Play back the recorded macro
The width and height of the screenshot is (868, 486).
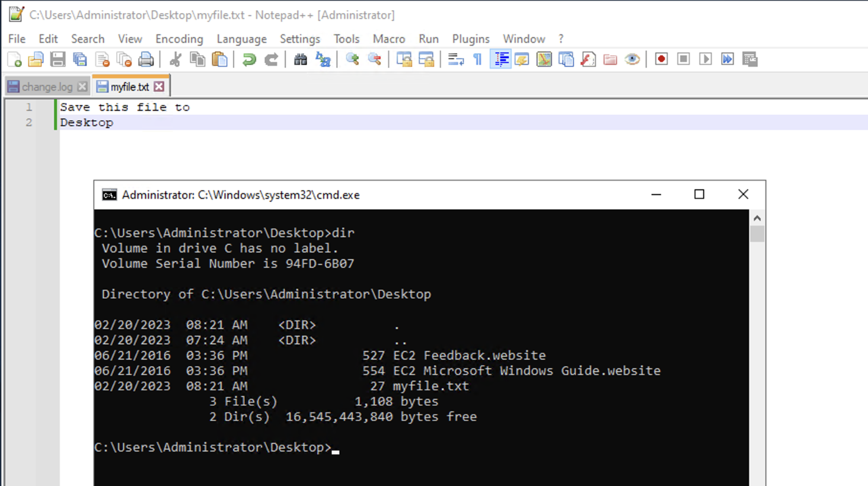tap(705, 59)
